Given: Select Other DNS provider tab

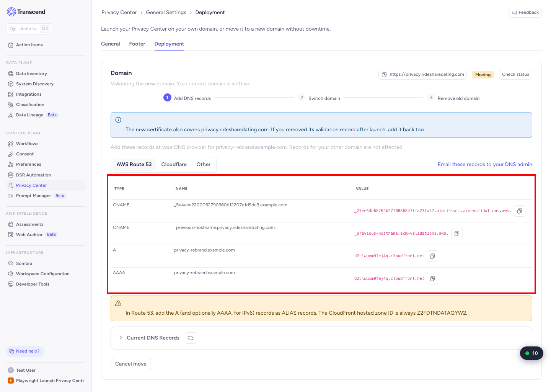Looking at the screenshot, I should [x=204, y=165].
